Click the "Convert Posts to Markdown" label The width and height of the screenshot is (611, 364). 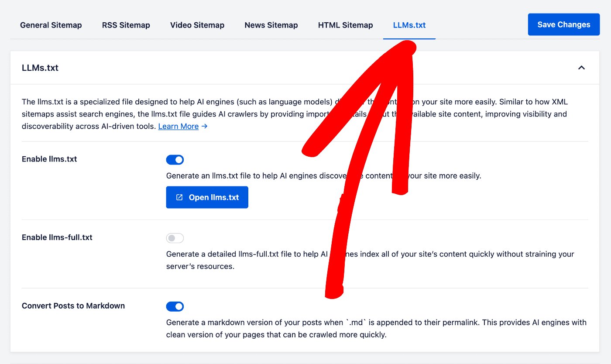(73, 306)
